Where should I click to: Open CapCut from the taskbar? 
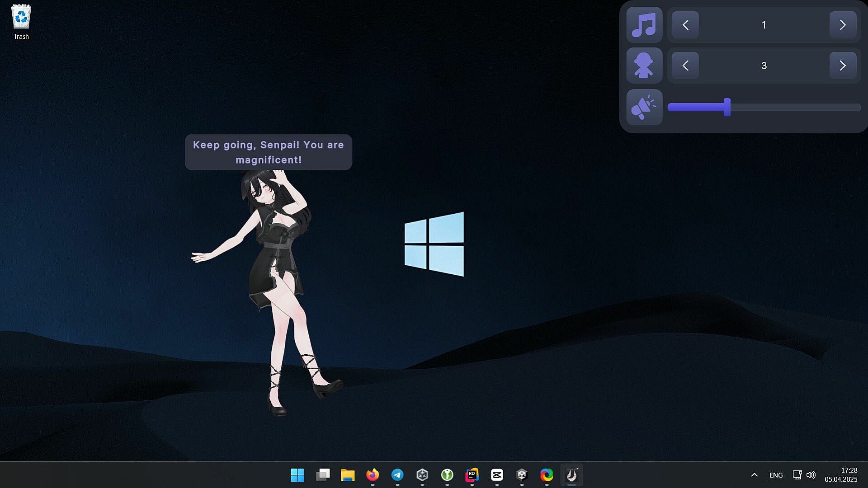click(497, 475)
